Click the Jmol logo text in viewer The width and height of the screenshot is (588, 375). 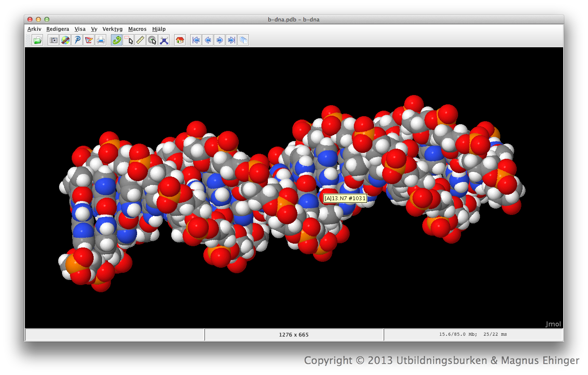click(x=553, y=324)
